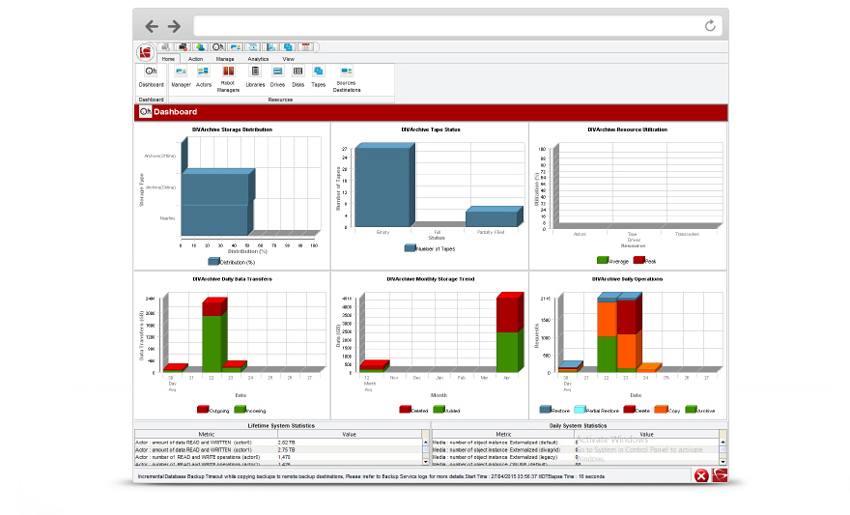Open Dashboard from the Home ribbon
Screen dimensions: 850x515
click(x=151, y=76)
